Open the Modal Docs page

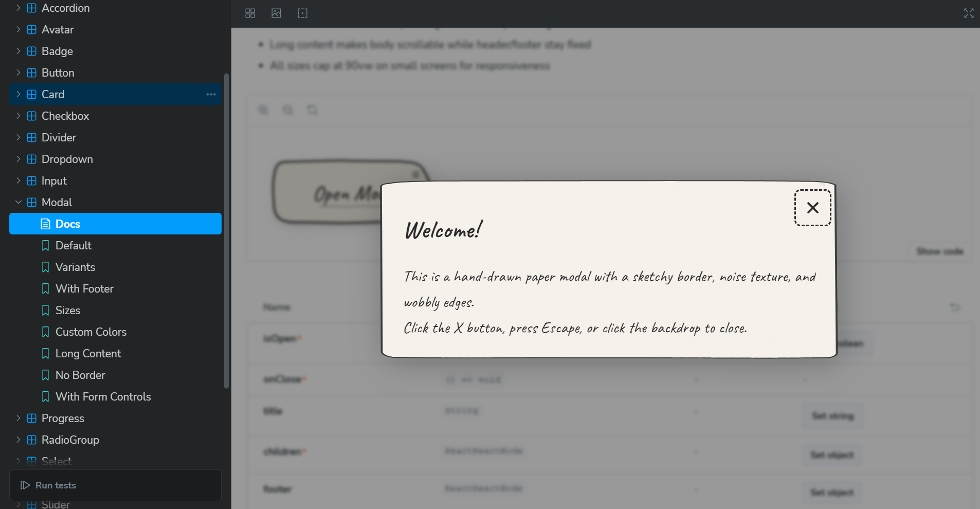116,224
